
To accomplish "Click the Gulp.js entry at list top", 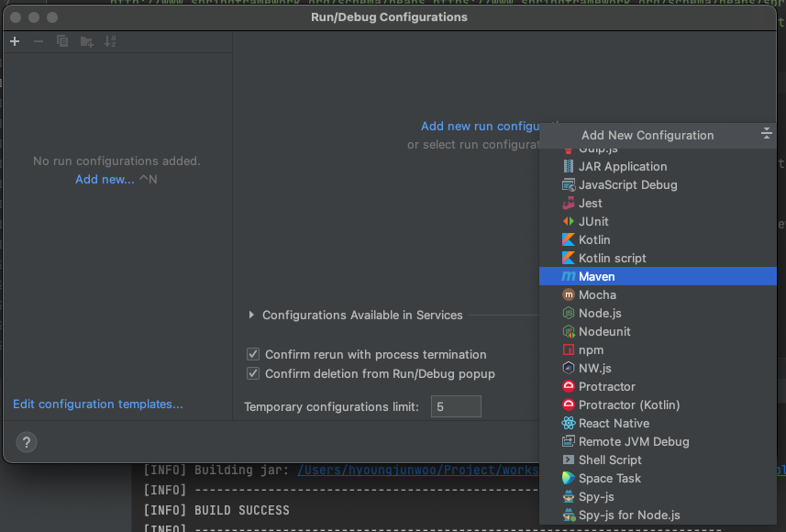I will (658, 151).
